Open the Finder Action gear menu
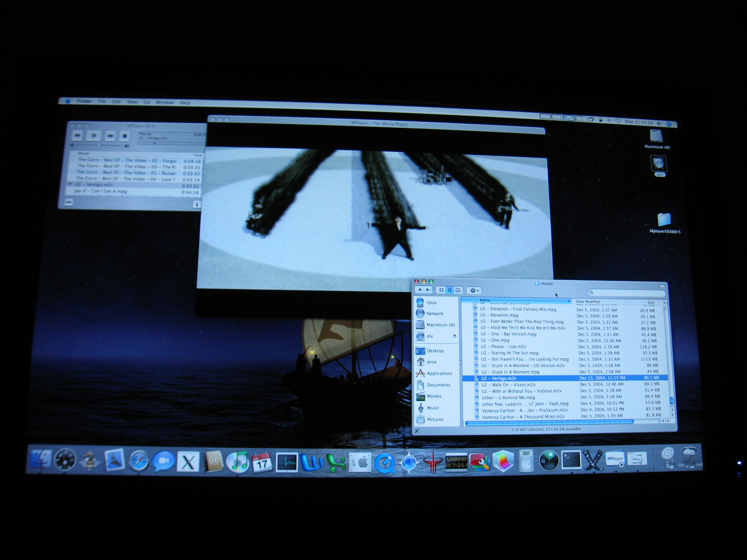 click(474, 290)
